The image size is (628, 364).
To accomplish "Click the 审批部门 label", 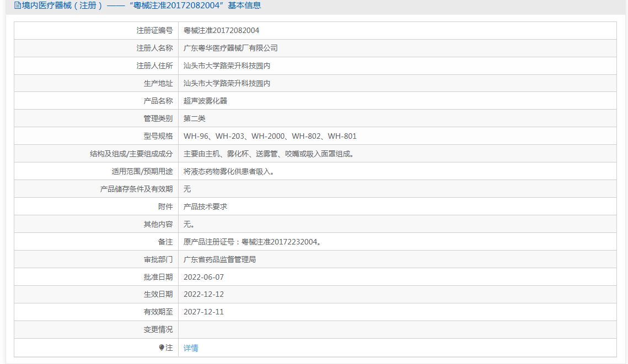I will [x=158, y=259].
